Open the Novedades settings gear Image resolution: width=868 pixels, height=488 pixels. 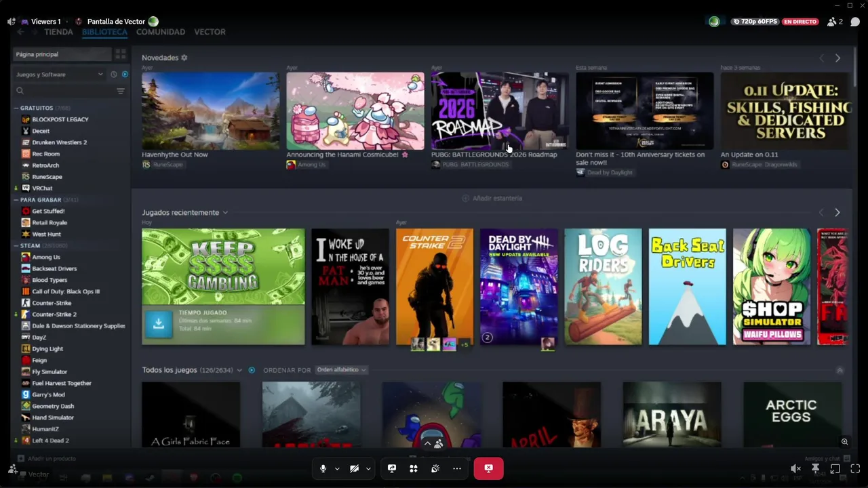[x=184, y=58]
